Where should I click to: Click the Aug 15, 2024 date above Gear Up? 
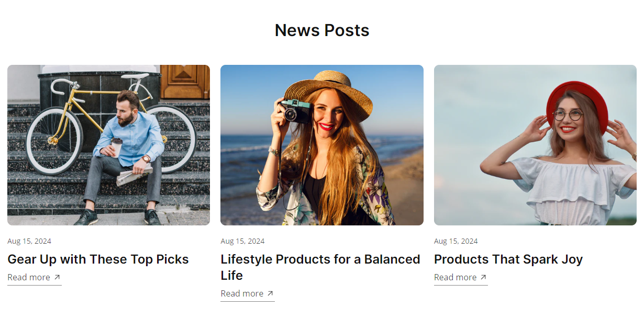pos(29,241)
